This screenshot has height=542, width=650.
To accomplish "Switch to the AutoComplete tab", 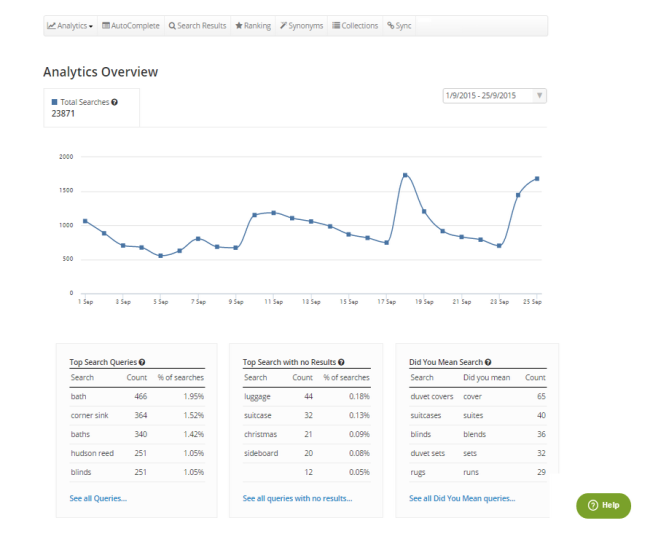I will (131, 26).
